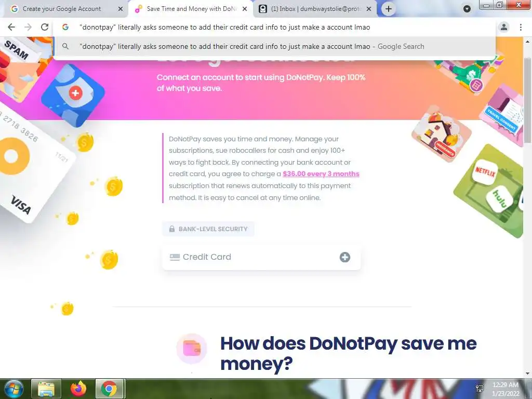Click the page's vertical scrollbar thumb
532x399 pixels.
click(x=527, y=100)
